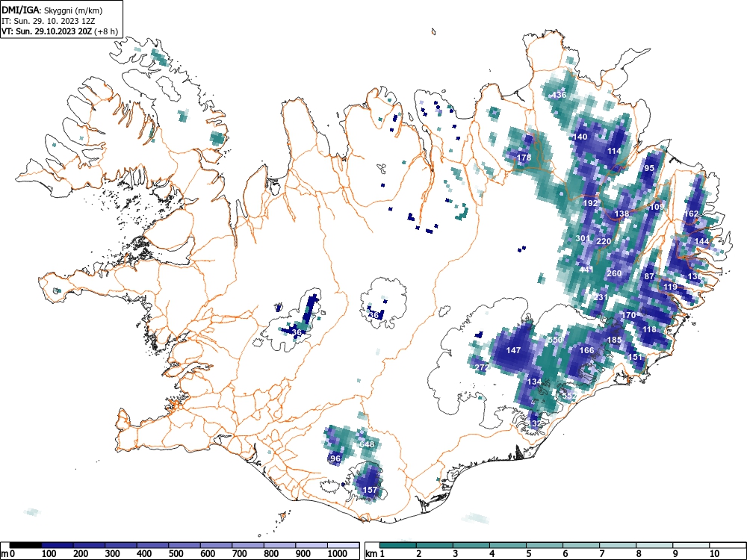Click the 119 visibility value on the map
This screenshot has width=747, height=560.
point(670,287)
